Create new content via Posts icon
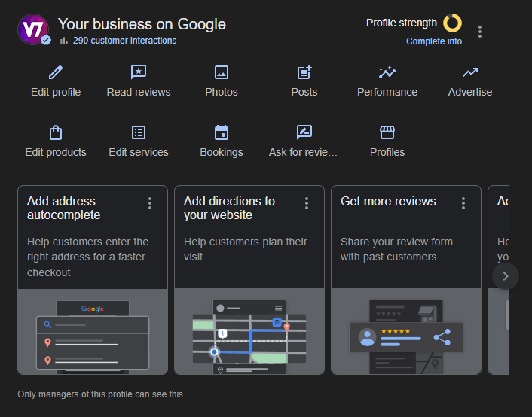This screenshot has height=417, width=532. tap(304, 72)
